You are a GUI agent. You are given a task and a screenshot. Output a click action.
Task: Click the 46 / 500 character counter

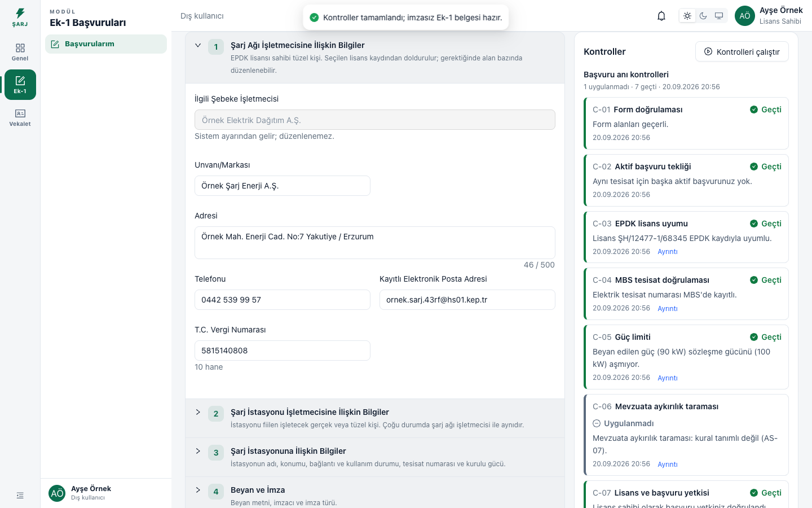point(539,265)
